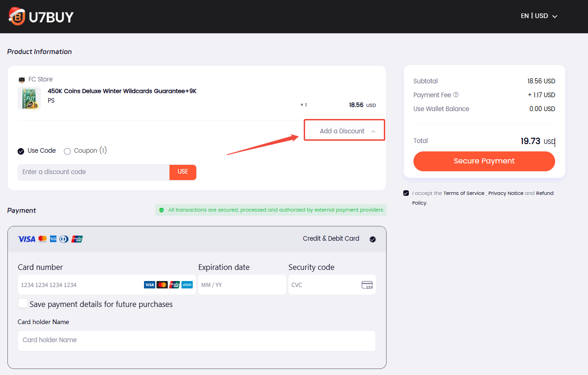Click the Secure Payment button
The image size is (588, 375).
pyautogui.click(x=484, y=161)
